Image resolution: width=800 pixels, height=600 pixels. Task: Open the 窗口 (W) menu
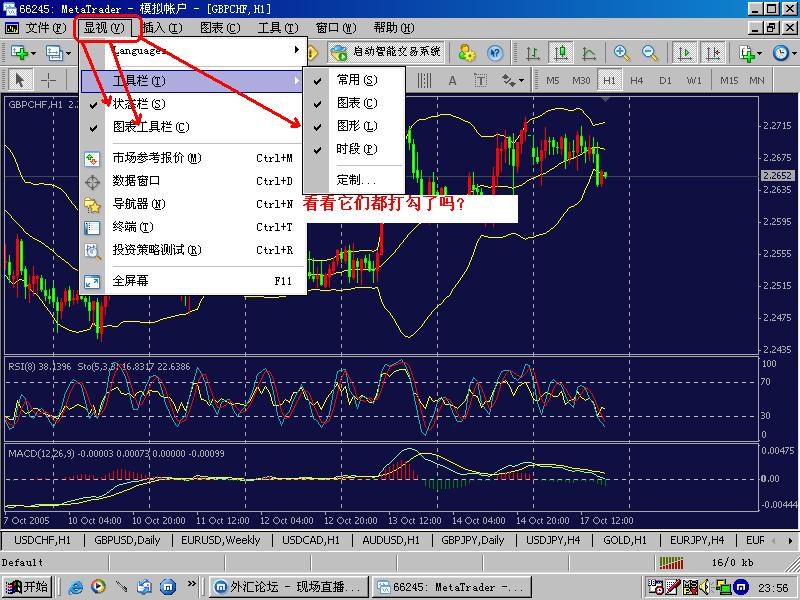336,28
